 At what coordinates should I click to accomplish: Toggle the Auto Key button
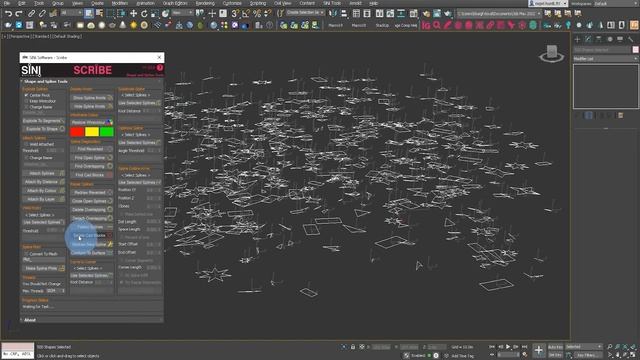(555, 347)
